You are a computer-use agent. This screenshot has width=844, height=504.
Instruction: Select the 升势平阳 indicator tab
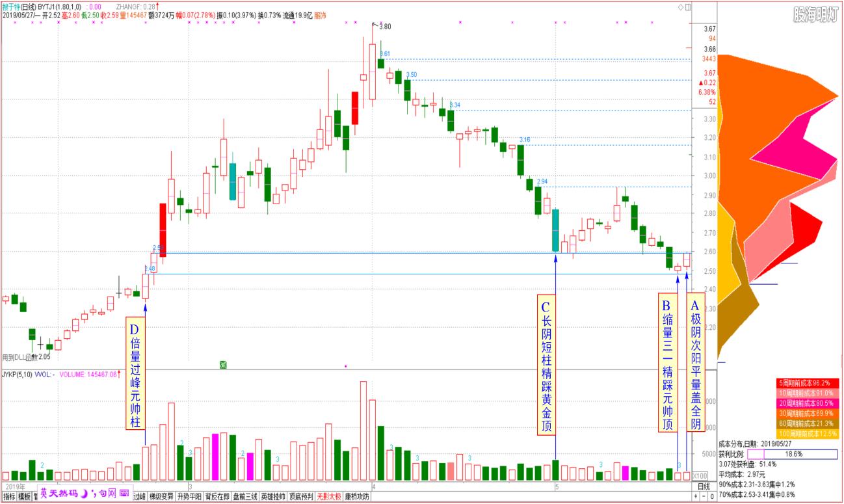pyautogui.click(x=189, y=497)
